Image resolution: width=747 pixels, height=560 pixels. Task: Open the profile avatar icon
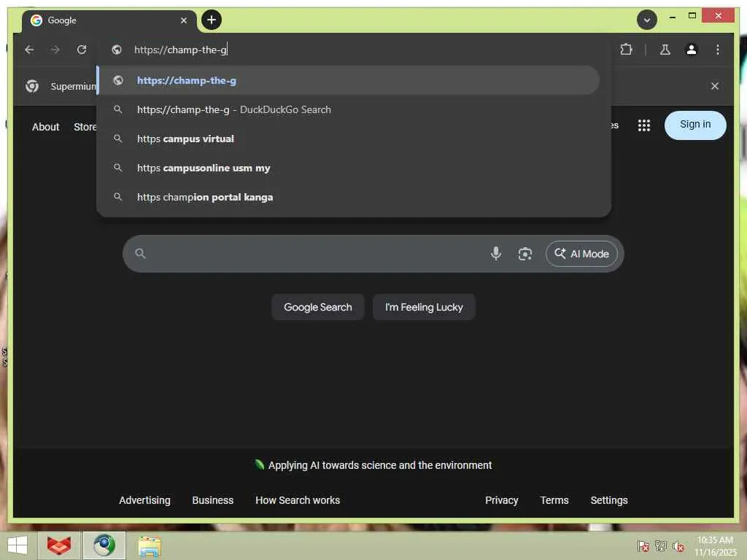(x=692, y=50)
